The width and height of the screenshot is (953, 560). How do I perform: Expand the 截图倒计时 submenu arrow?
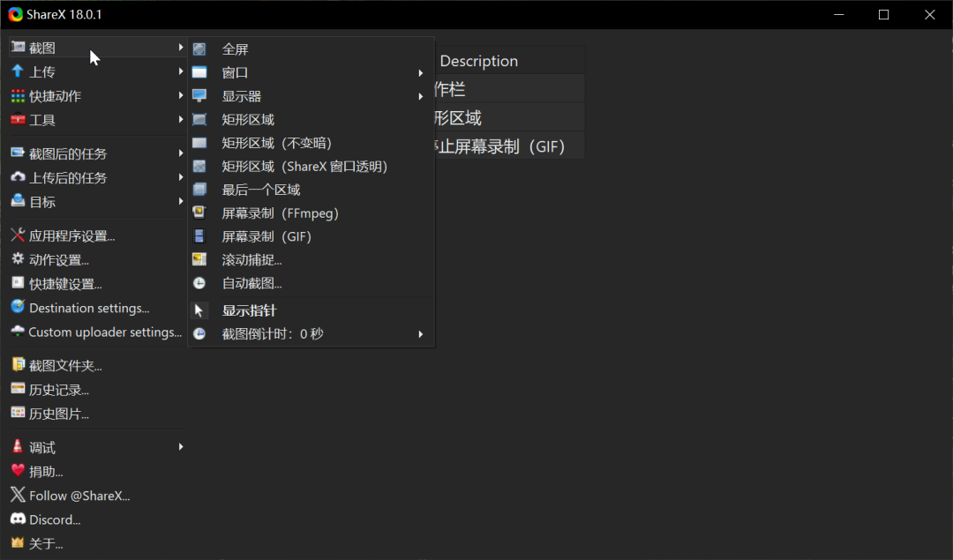[421, 334]
